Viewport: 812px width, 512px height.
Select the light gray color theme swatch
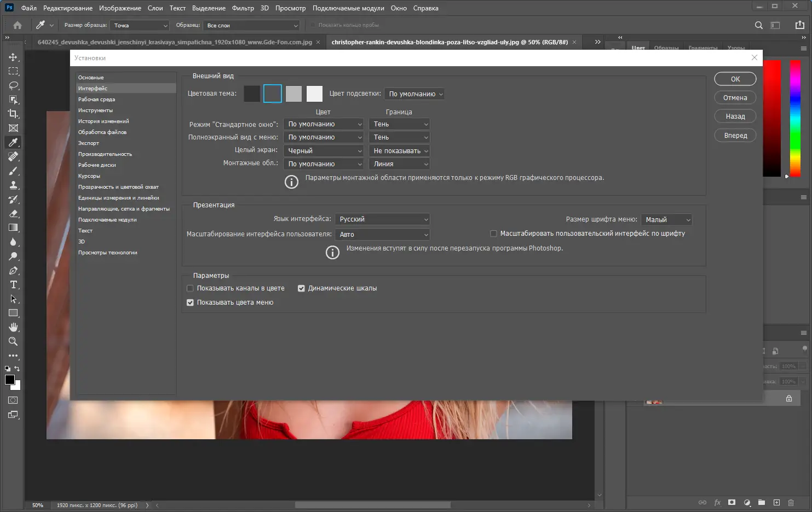(293, 94)
